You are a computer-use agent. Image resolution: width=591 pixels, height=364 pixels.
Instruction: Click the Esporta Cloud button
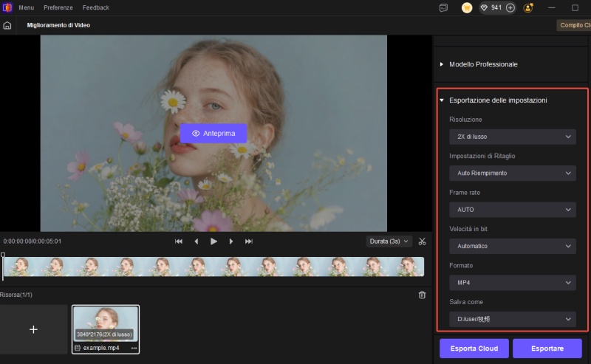coord(473,348)
